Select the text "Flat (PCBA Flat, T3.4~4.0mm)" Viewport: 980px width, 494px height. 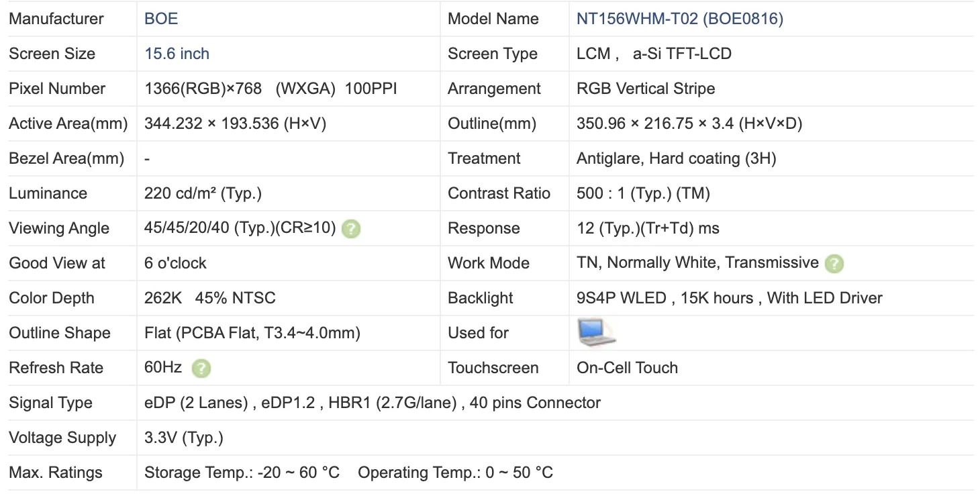[252, 333]
